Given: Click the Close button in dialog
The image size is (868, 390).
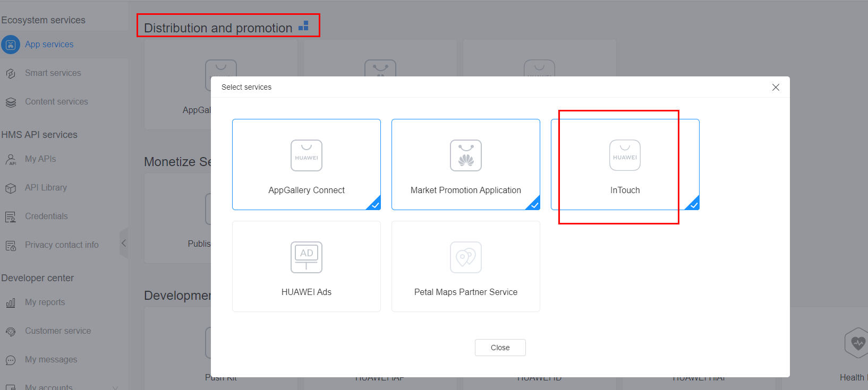Looking at the screenshot, I should 500,348.
